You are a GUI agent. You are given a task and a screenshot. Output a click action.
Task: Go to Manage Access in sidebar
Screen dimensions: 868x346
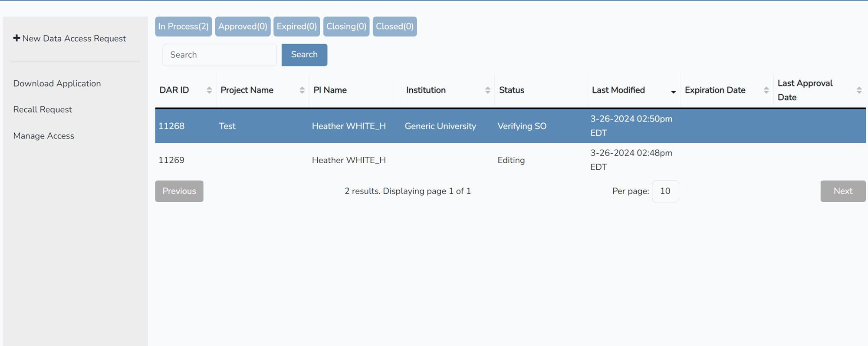click(43, 136)
